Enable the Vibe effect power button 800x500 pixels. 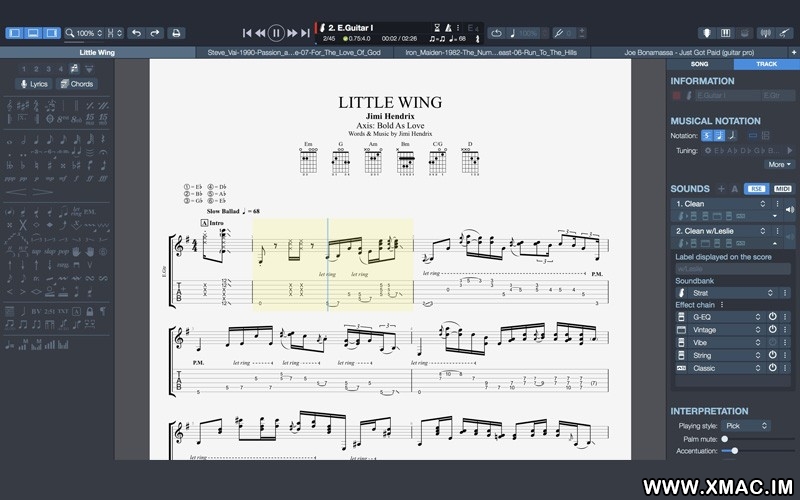772,342
